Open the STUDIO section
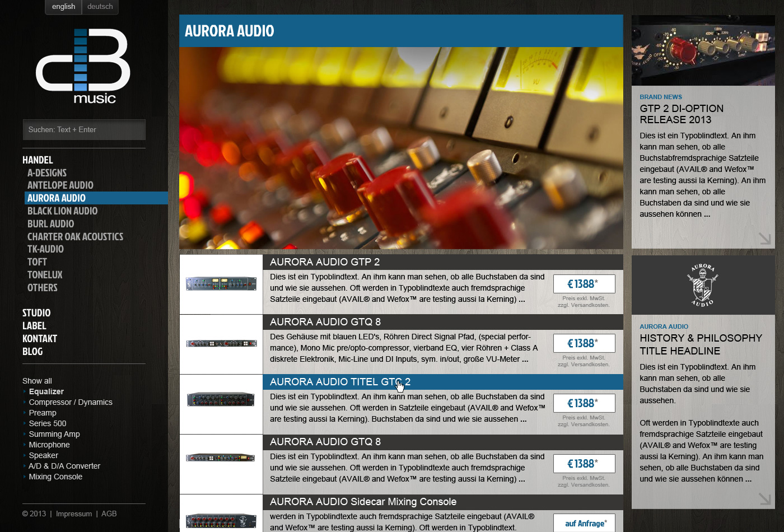The height and width of the screenshot is (532, 784). (x=36, y=313)
